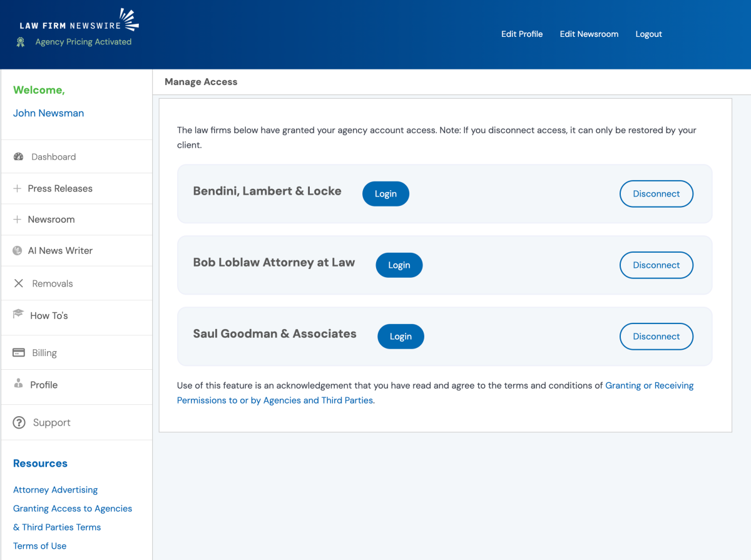Click the Removals X icon
751x560 pixels.
click(x=19, y=283)
